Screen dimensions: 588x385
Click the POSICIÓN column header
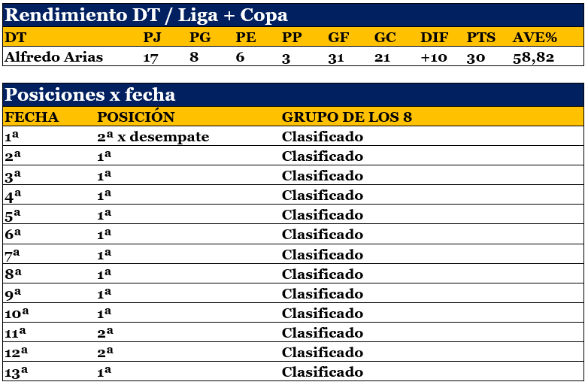click(x=136, y=117)
